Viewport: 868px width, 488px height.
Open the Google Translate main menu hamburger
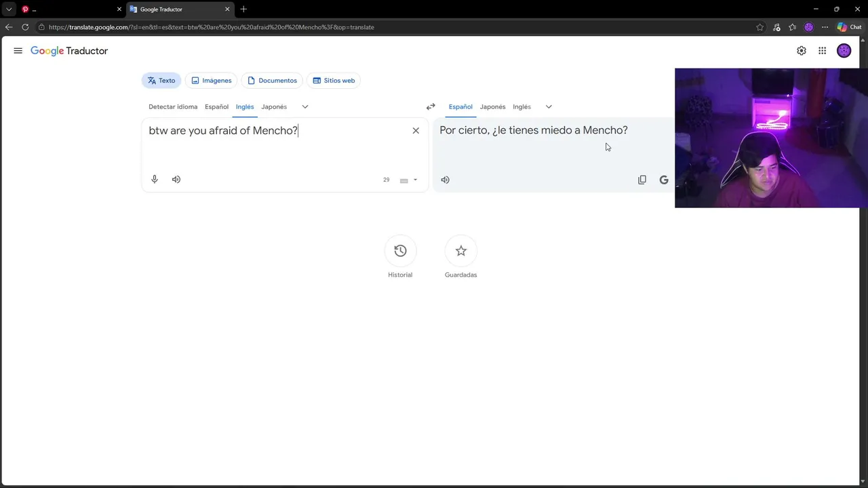pyautogui.click(x=18, y=51)
